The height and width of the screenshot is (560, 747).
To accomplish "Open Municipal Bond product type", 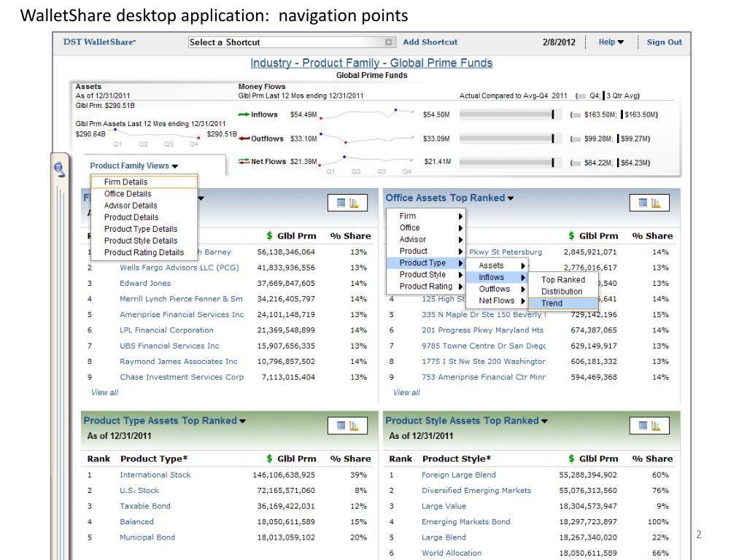I will pyautogui.click(x=147, y=537).
